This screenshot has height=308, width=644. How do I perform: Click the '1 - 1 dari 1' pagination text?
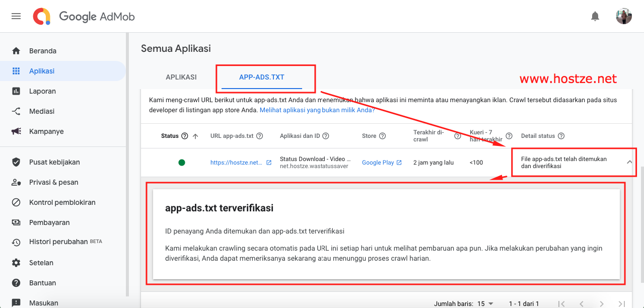(524, 303)
